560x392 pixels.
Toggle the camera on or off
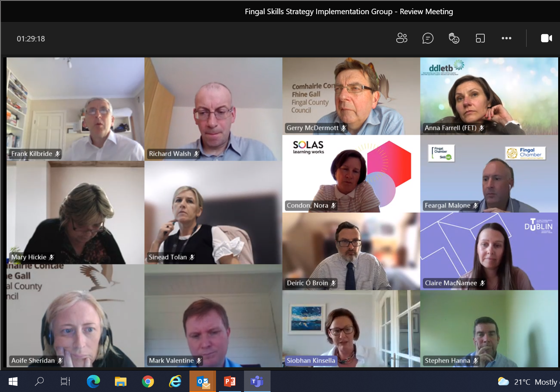546,38
